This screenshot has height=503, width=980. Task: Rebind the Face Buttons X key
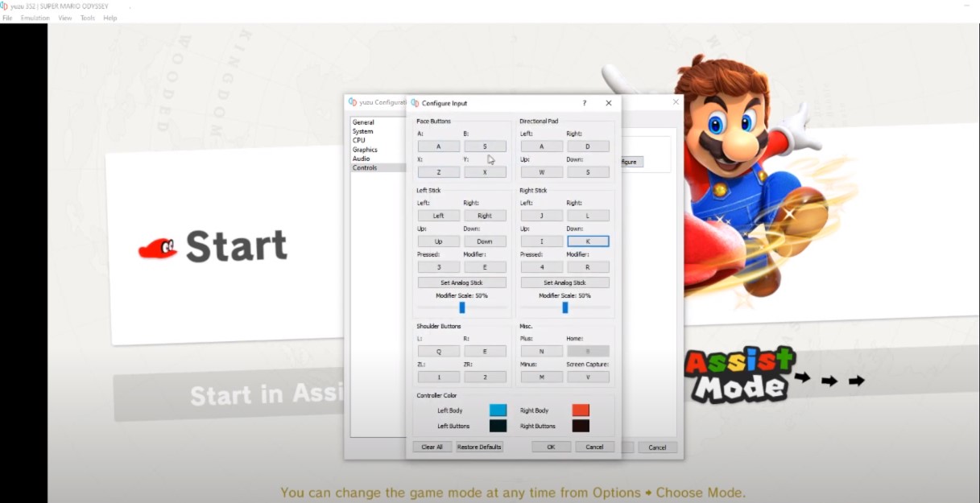[439, 172]
